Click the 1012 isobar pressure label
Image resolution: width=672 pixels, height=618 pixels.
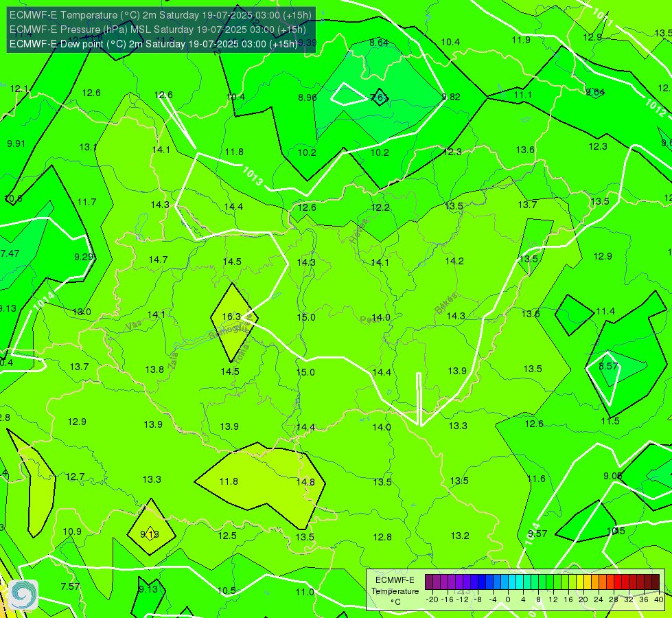656,107
